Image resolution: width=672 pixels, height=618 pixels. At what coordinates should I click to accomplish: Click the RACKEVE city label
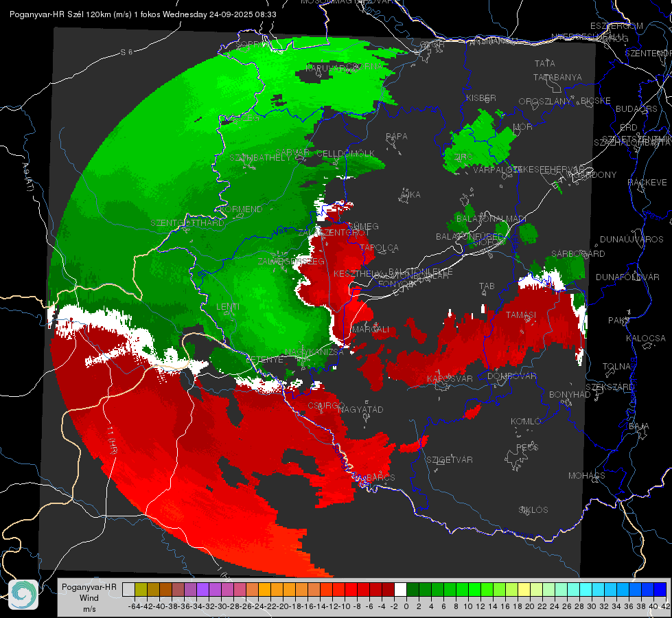[x=647, y=183]
